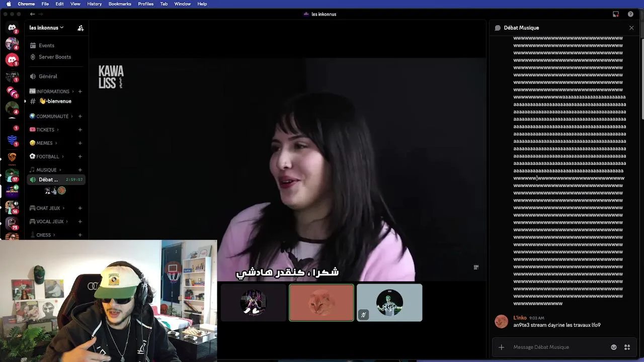The height and width of the screenshot is (362, 644).
Task: Open the Profiles menu
Action: click(145, 4)
